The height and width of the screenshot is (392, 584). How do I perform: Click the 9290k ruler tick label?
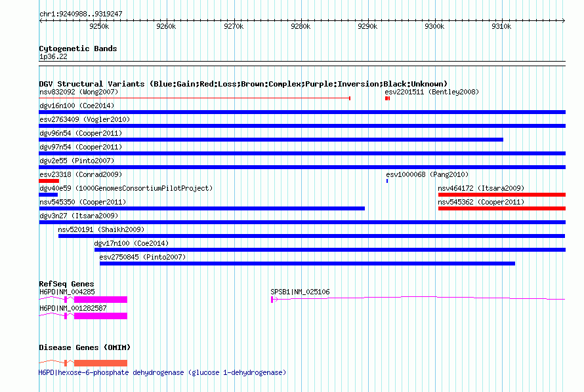pyautogui.click(x=367, y=26)
